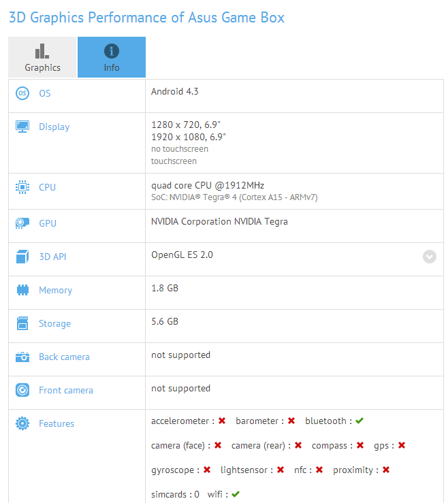The image size is (448, 503).
Task: Click the Display monitor icon
Action: tap(22, 127)
